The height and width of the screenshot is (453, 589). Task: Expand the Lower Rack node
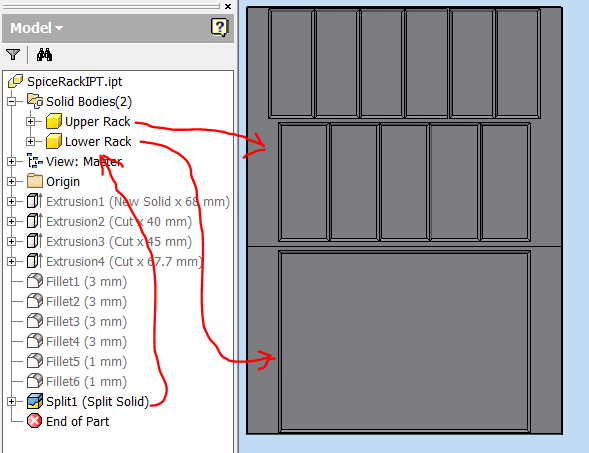pyautogui.click(x=30, y=141)
